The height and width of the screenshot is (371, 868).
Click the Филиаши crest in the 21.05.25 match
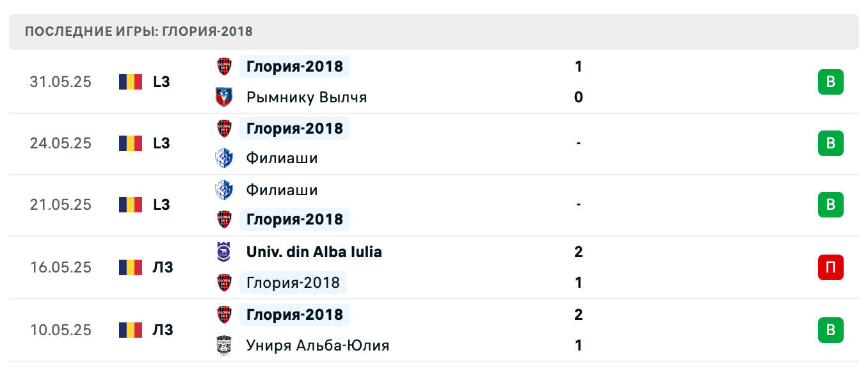pyautogui.click(x=223, y=190)
